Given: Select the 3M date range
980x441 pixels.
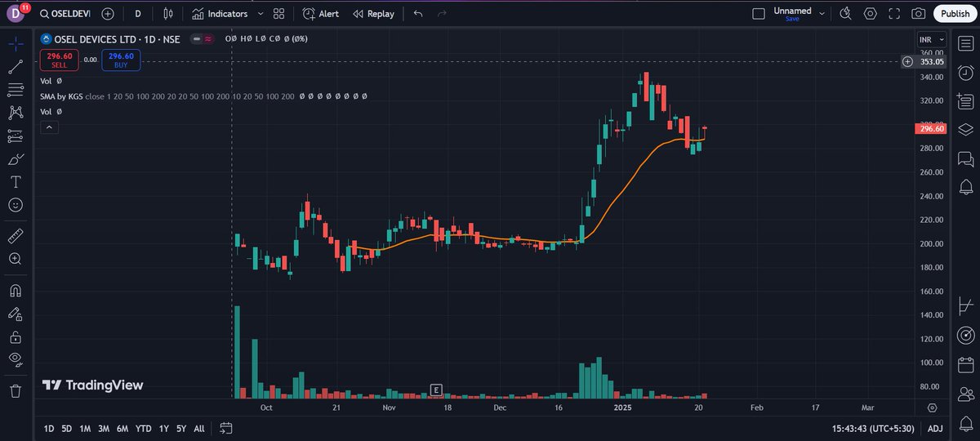Looking at the screenshot, I should coord(104,428).
